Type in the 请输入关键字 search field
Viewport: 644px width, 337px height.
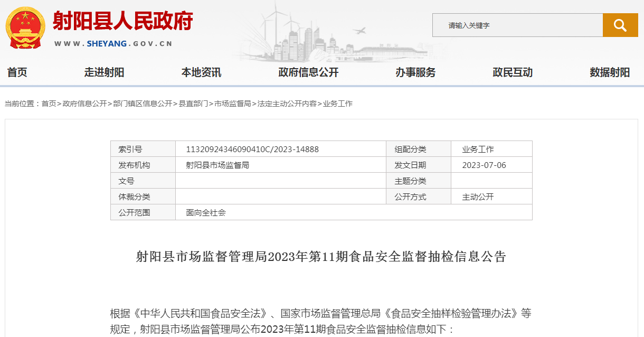tap(517, 25)
